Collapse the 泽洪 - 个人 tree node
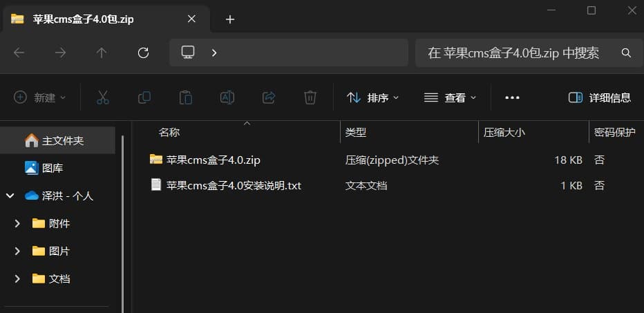Image resolution: width=644 pixels, height=313 pixels. click(x=10, y=196)
